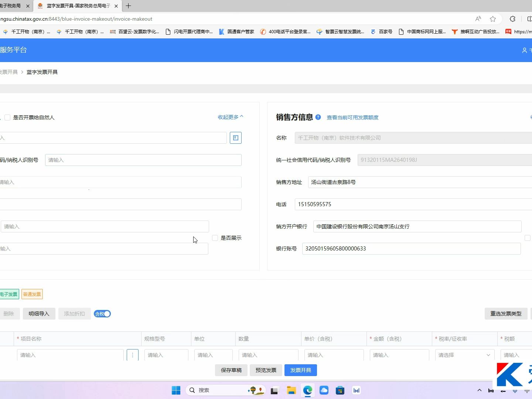Focus the 销售方地址 input field

(x=420, y=182)
